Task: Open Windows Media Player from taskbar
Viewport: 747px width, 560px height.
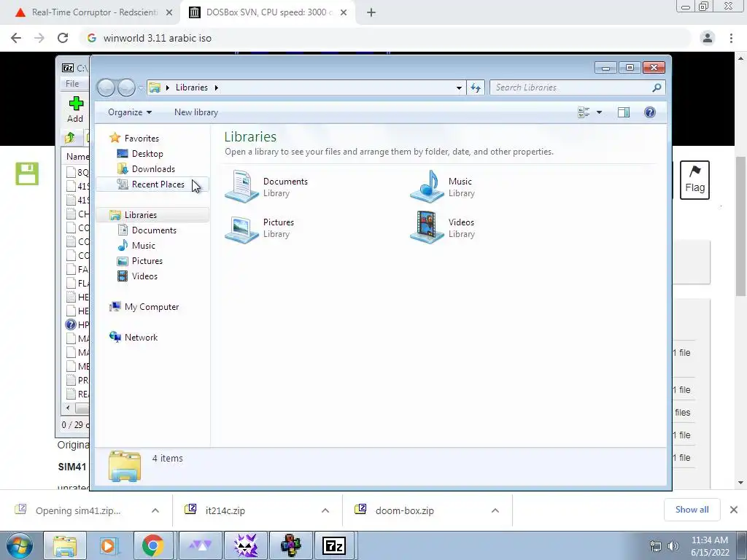Action: coord(109,545)
